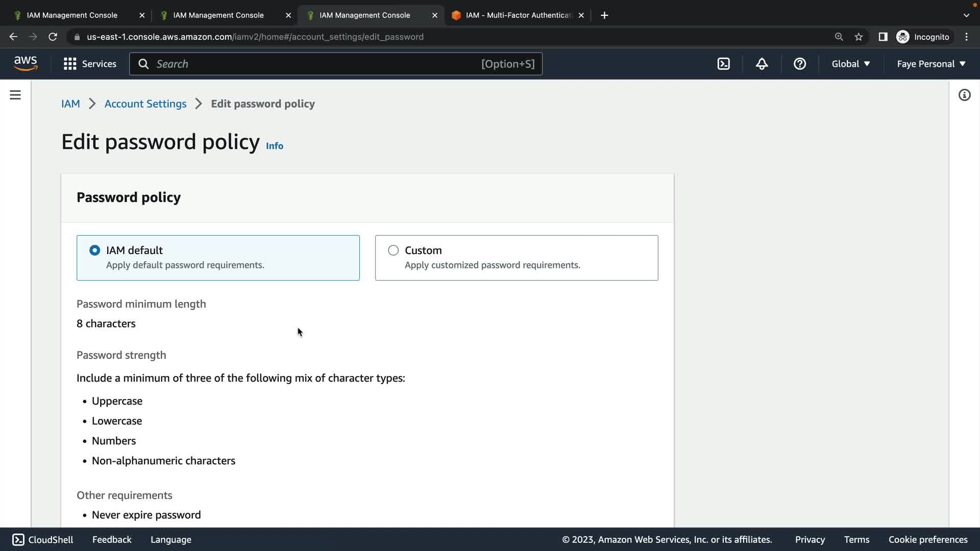The width and height of the screenshot is (980, 551).
Task: Open the info panel icon at right
Action: 964,95
